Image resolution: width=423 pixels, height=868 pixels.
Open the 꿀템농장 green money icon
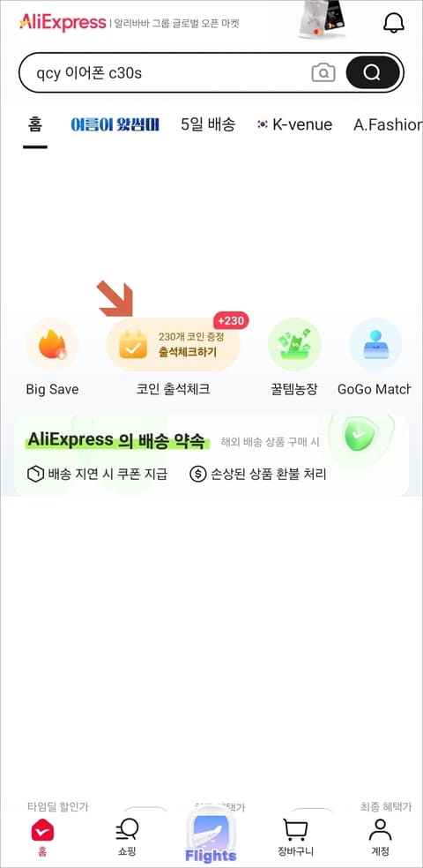294,344
